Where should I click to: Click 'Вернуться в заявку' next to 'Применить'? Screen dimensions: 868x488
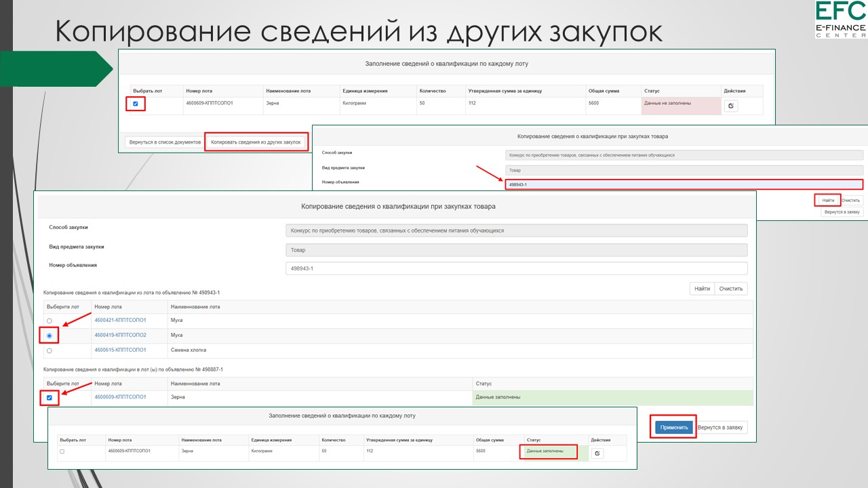(721, 428)
